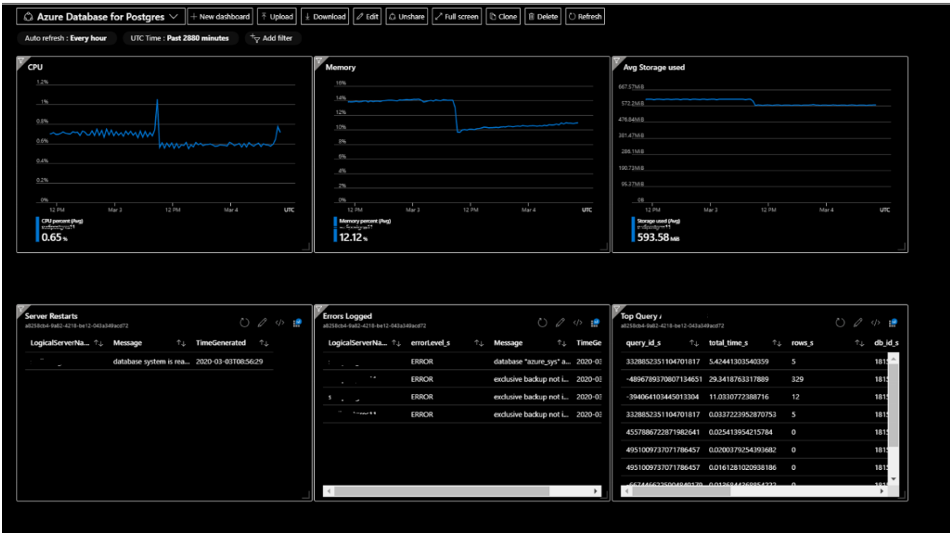Click the Avg Storage used tile title

(x=654, y=67)
